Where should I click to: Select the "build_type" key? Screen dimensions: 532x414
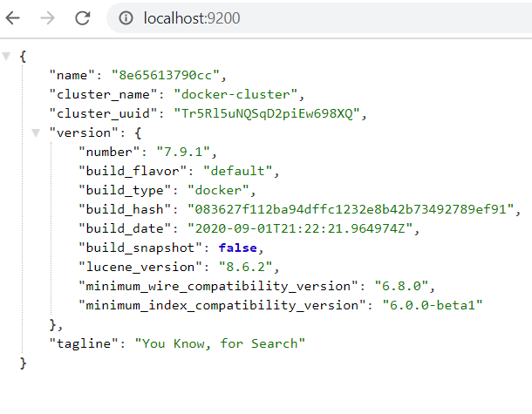[x=125, y=190]
